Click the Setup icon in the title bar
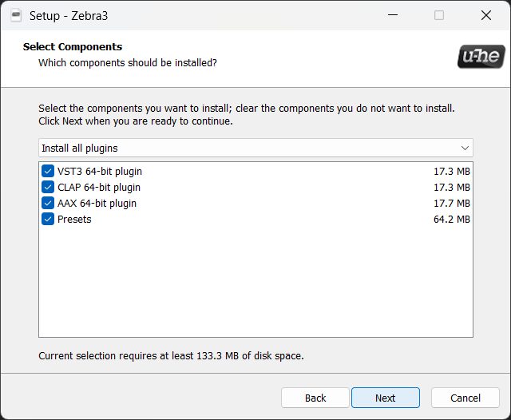 (14, 15)
